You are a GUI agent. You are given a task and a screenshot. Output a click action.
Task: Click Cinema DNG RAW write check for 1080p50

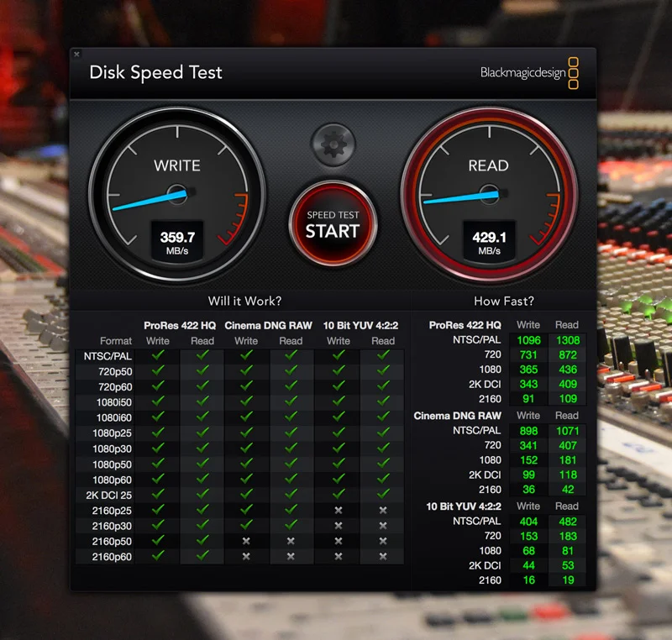[246, 464]
